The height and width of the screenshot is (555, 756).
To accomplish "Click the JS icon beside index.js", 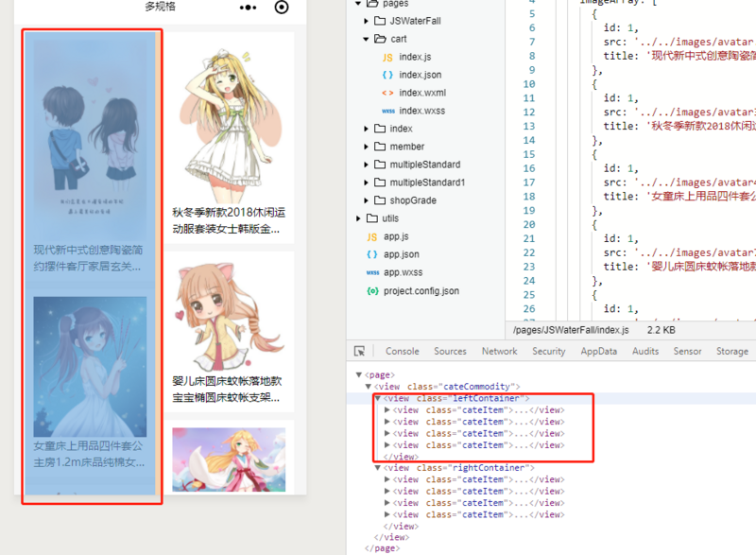I will coord(387,58).
